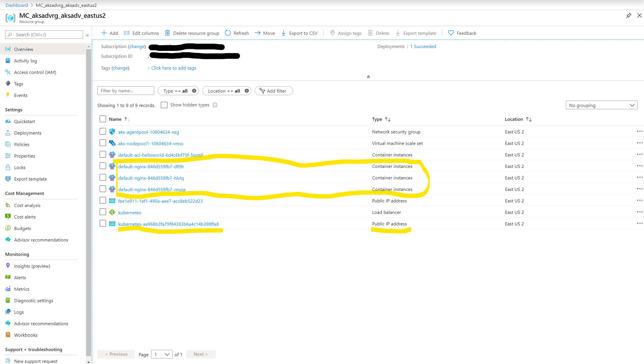Open the aks-nodepool1-10604634-vmss resource link

click(151, 143)
